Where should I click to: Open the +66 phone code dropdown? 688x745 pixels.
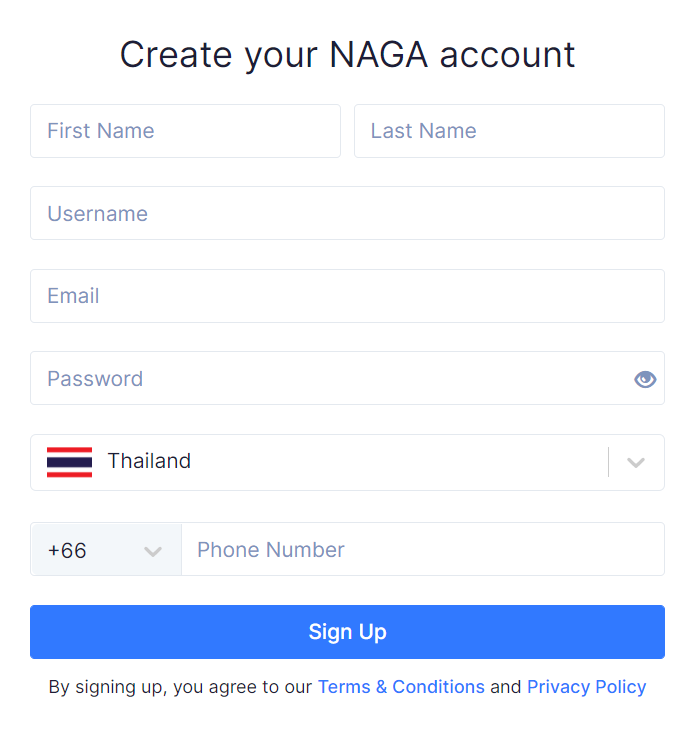(106, 550)
